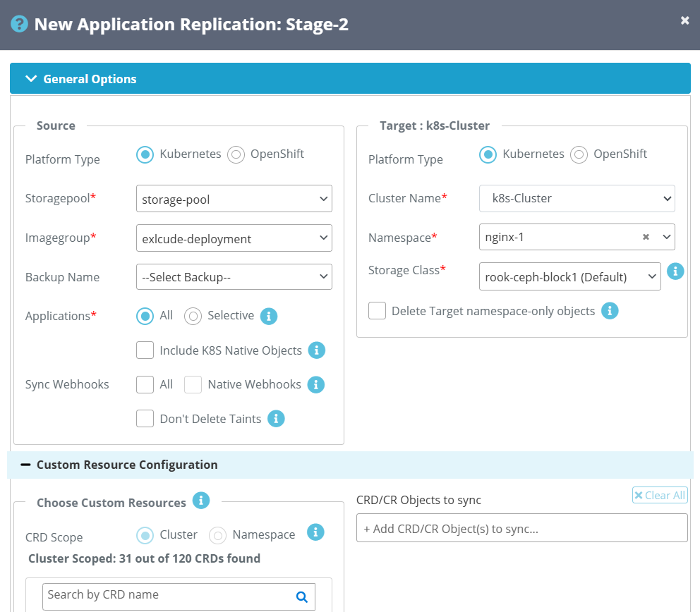Check the Native Webhooks checkbox

(x=193, y=384)
